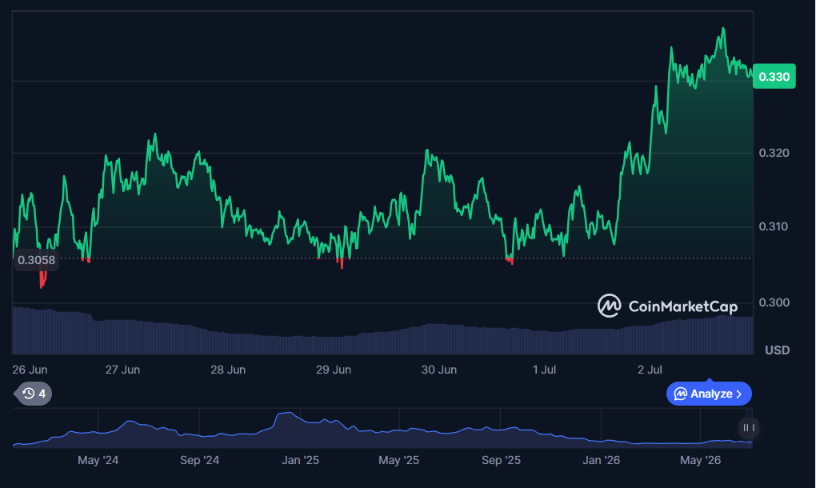The image size is (816, 488).
Task: Click the Analyze button's logo icon
Action: [680, 394]
